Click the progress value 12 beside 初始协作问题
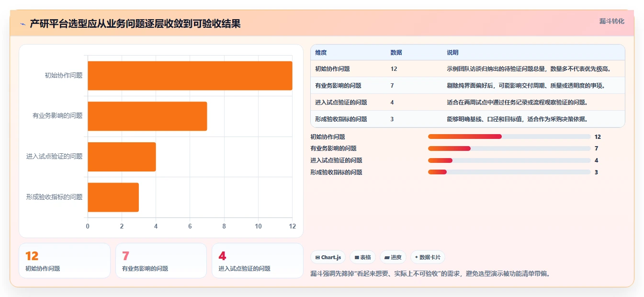644x297 pixels. [598, 137]
